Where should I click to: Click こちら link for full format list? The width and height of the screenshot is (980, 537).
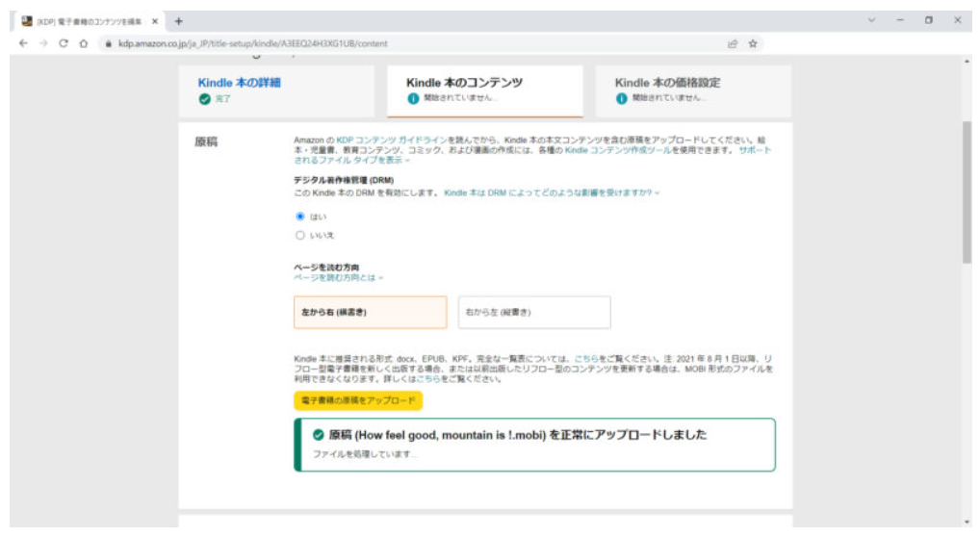coord(586,359)
